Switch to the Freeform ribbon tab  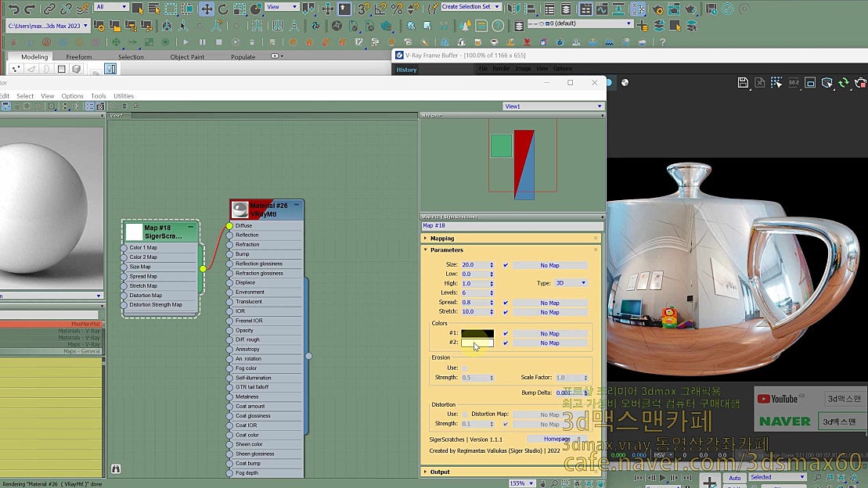tap(78, 56)
